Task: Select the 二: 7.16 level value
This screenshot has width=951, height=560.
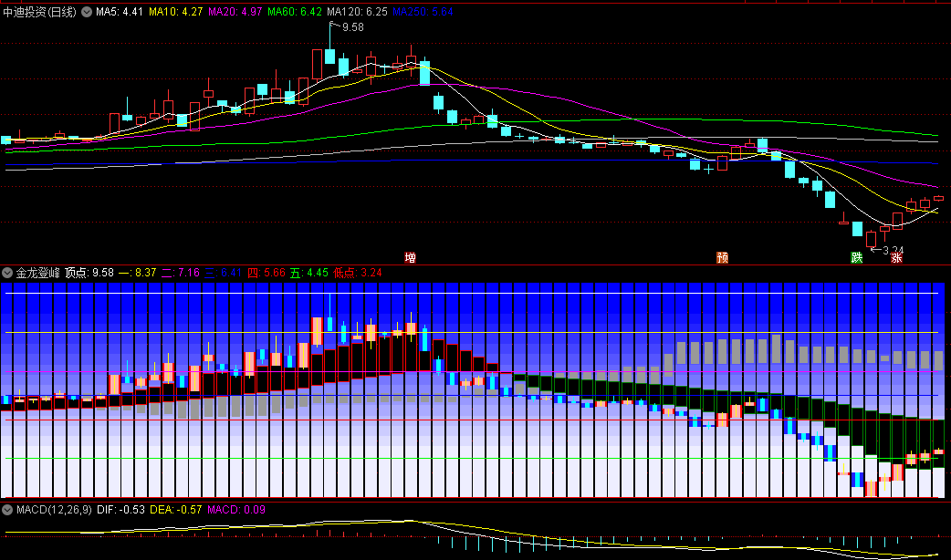Action: (x=180, y=273)
